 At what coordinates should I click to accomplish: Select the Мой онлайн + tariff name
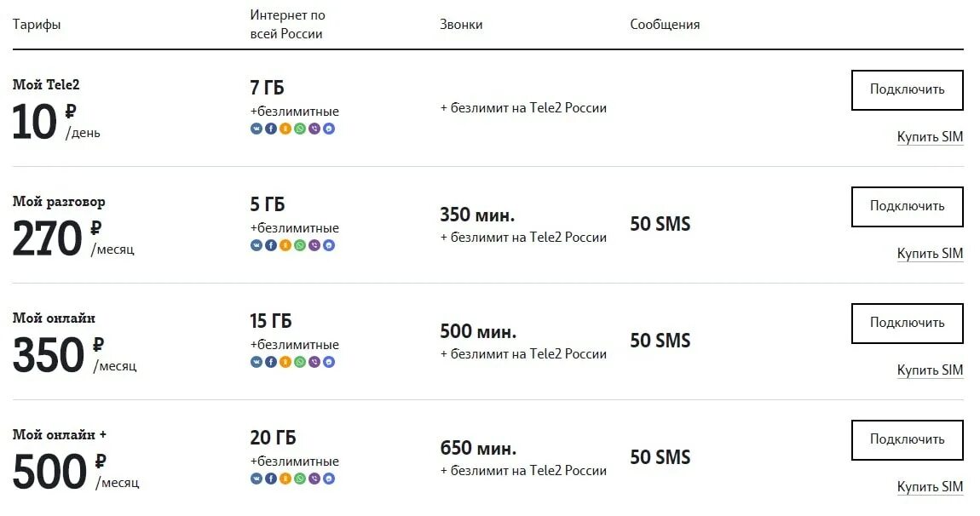[60, 435]
